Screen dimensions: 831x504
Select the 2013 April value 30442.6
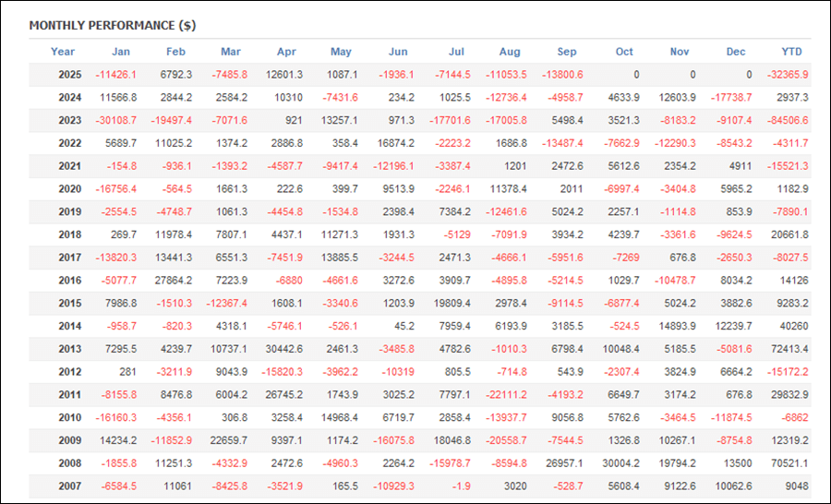[283, 349]
